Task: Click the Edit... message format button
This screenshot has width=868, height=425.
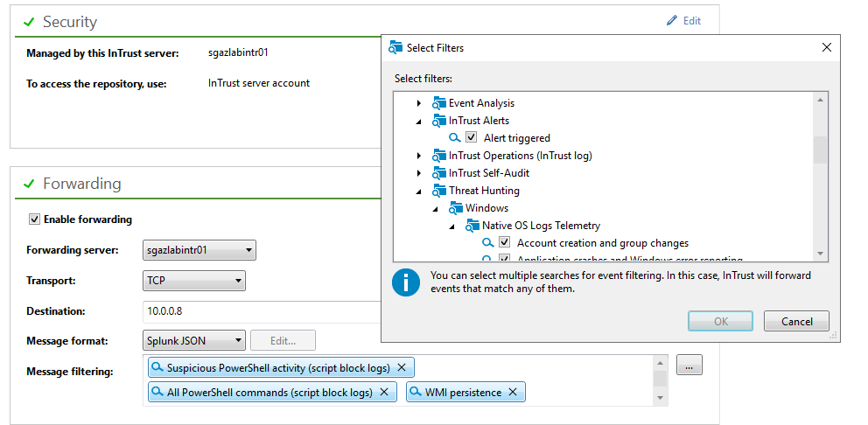Action: pos(283,340)
